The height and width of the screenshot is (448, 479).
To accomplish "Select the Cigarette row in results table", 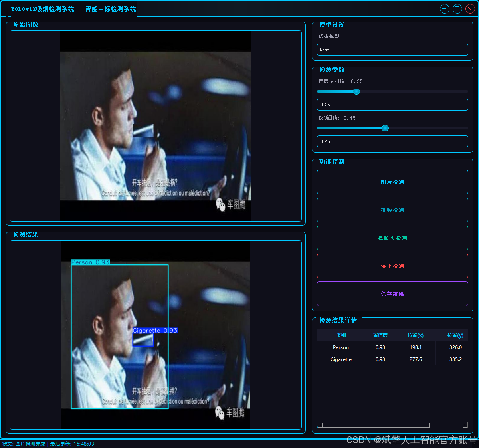I will coord(392,359).
